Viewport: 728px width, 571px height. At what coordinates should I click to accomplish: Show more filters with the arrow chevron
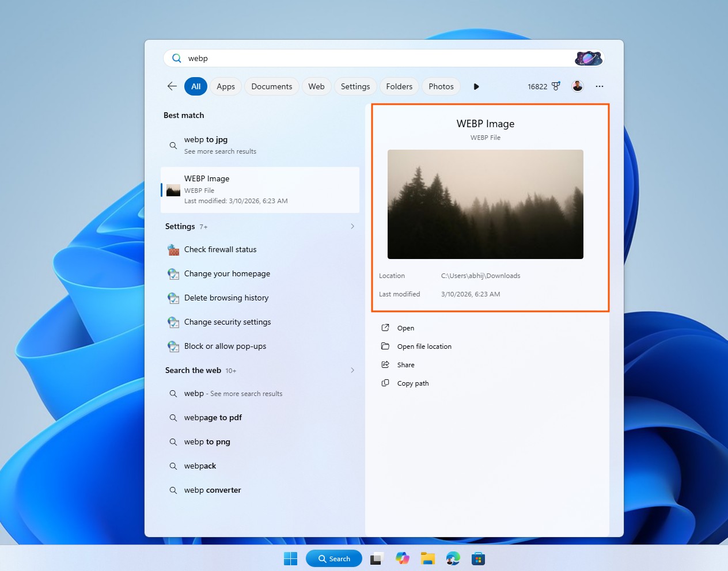point(476,86)
